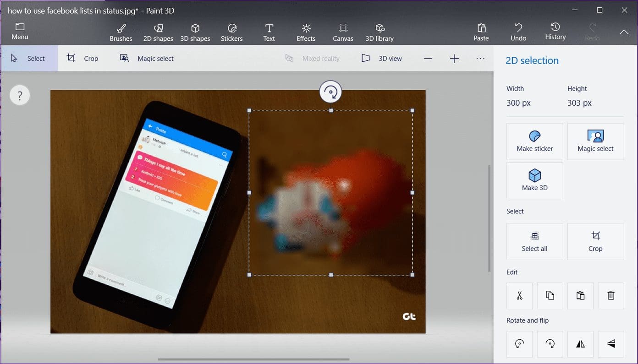Open the Effects panel

coord(306,33)
